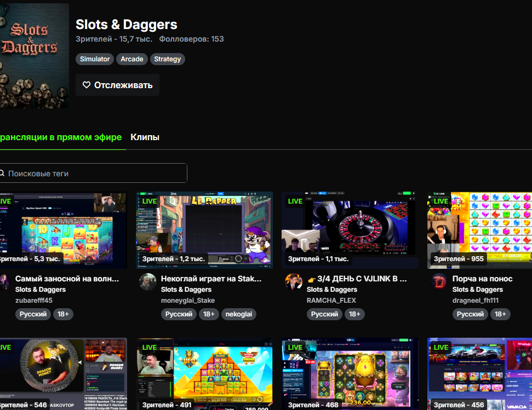The image size is (532, 410).
Task: Click Slots & Daggers under dragneel_fh111's stream title
Action: 477,290
